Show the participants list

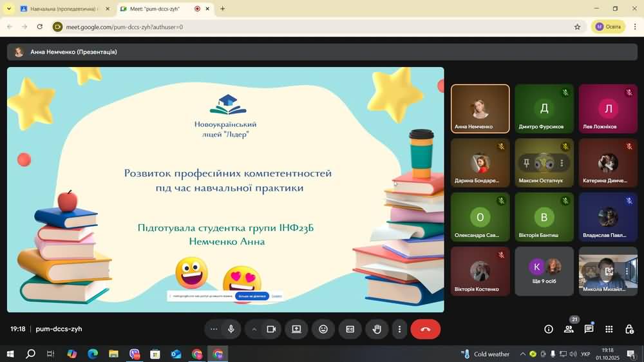569,329
